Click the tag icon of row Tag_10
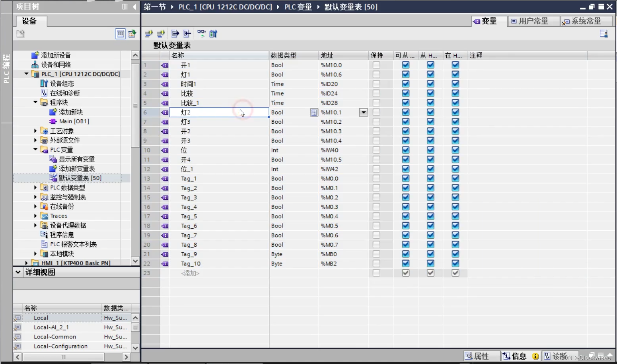Screen dimensions: 617x364 (165, 264)
